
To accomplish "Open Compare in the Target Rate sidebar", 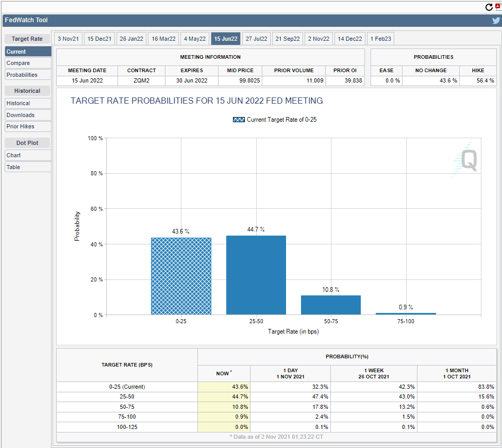I will (x=28, y=63).
